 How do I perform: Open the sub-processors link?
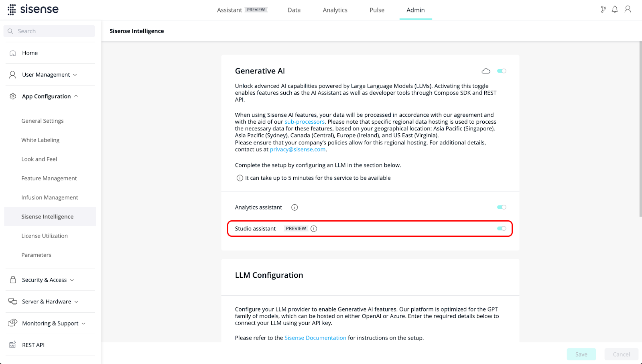[305, 122]
